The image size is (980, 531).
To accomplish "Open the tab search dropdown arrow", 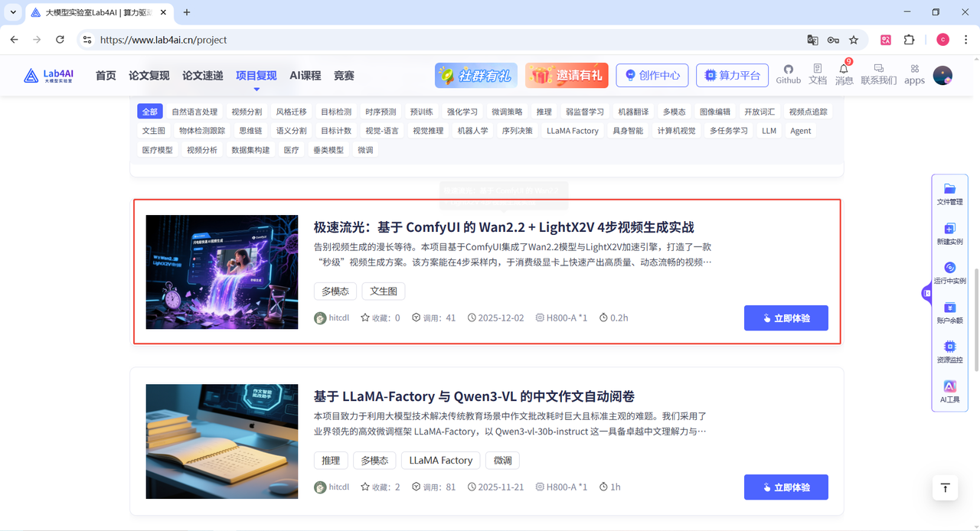I will click(13, 12).
